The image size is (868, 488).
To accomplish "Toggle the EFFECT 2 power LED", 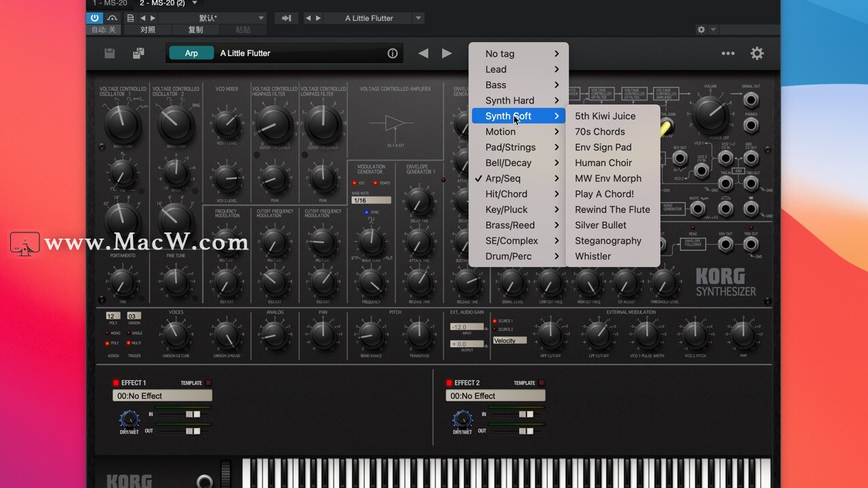I will (x=449, y=383).
